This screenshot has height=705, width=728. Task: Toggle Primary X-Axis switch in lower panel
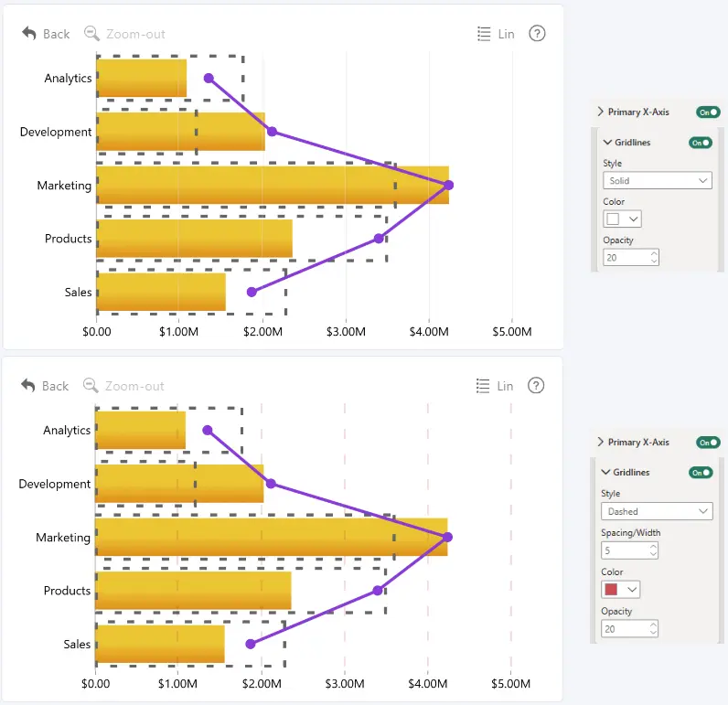point(708,443)
